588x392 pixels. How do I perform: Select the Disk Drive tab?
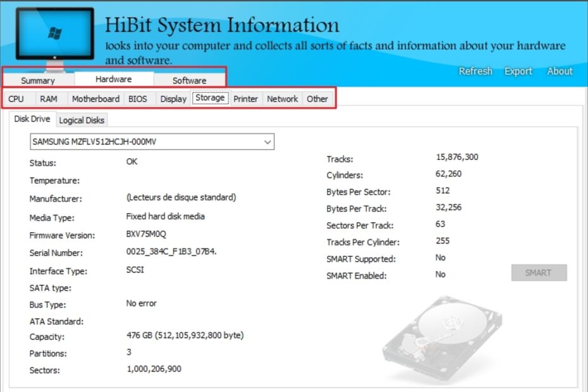(x=32, y=119)
